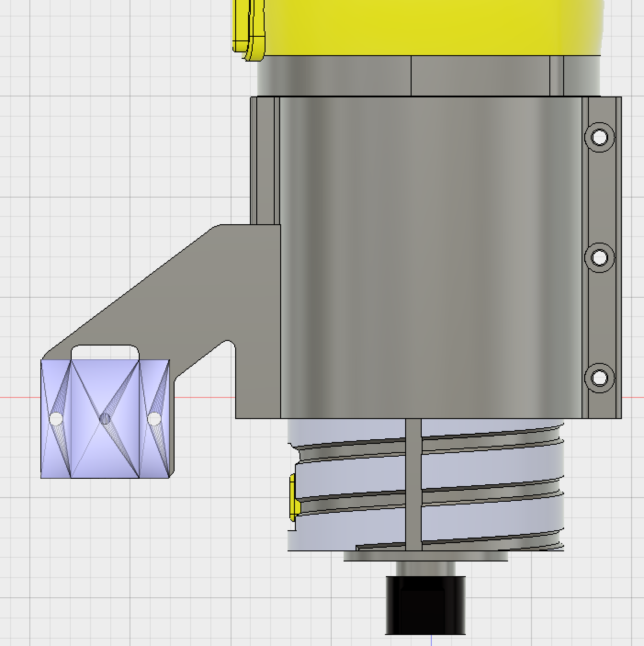Click the vertical rib over the threaded section

pyautogui.click(x=414, y=484)
